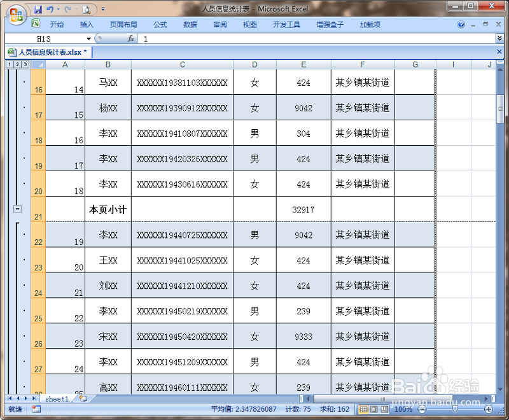Switch to the 开始 ribbon tab
The width and height of the screenshot is (509, 420).
[x=57, y=24]
